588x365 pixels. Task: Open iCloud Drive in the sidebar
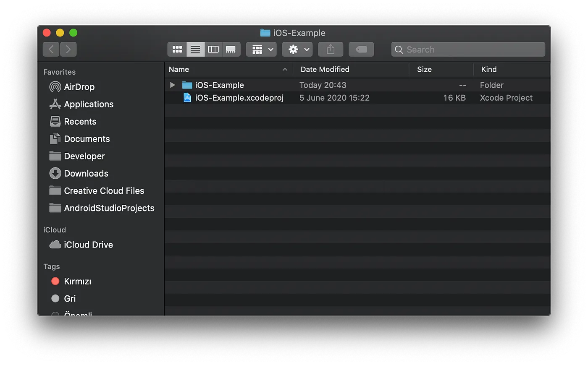pos(81,245)
